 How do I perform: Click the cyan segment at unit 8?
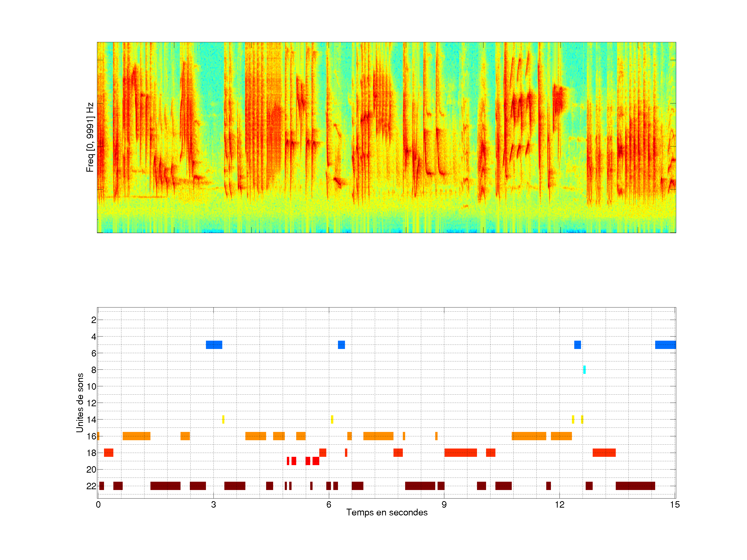pyautogui.click(x=584, y=370)
